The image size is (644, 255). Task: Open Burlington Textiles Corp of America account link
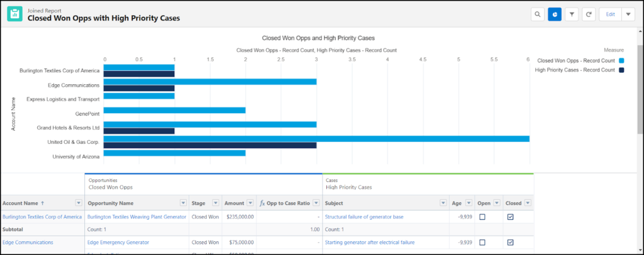pyautogui.click(x=42, y=217)
